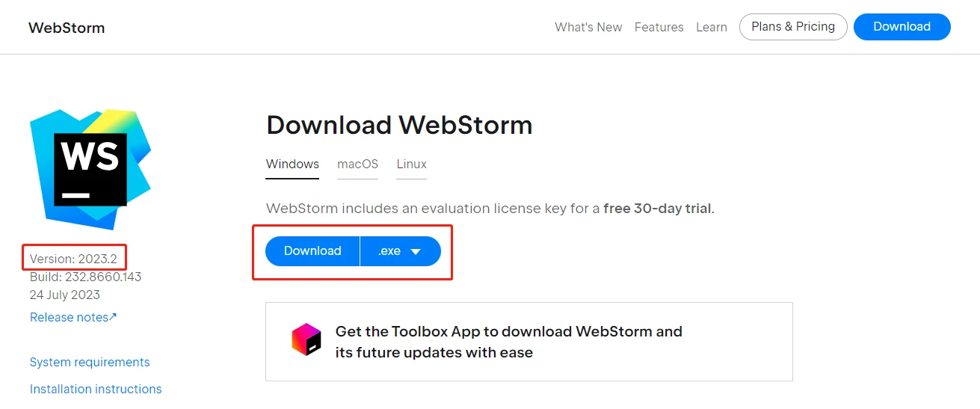Click the WebStorm brand name in header
This screenshot has width=980, height=409.
pos(67,28)
